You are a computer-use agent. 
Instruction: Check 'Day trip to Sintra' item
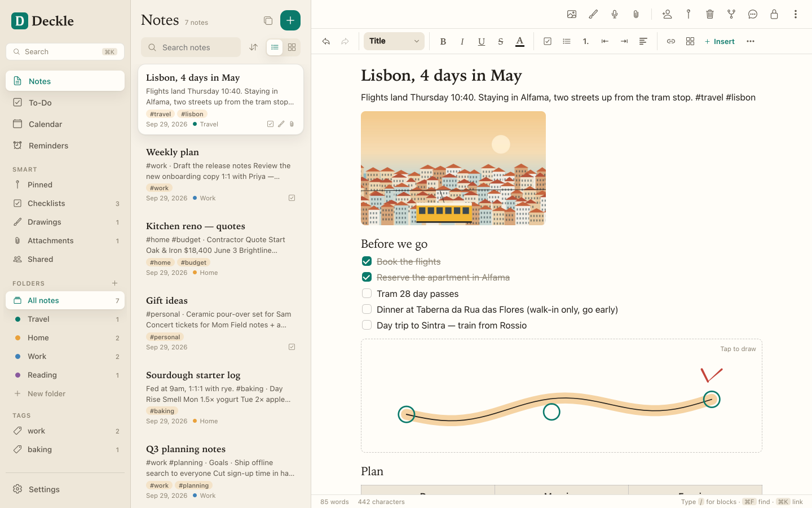(367, 325)
